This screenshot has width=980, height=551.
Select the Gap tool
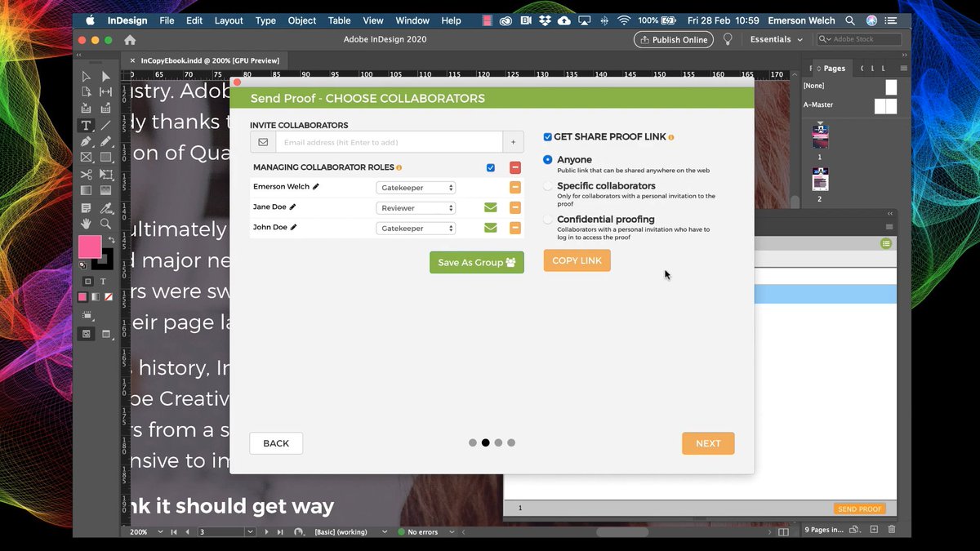(x=105, y=92)
